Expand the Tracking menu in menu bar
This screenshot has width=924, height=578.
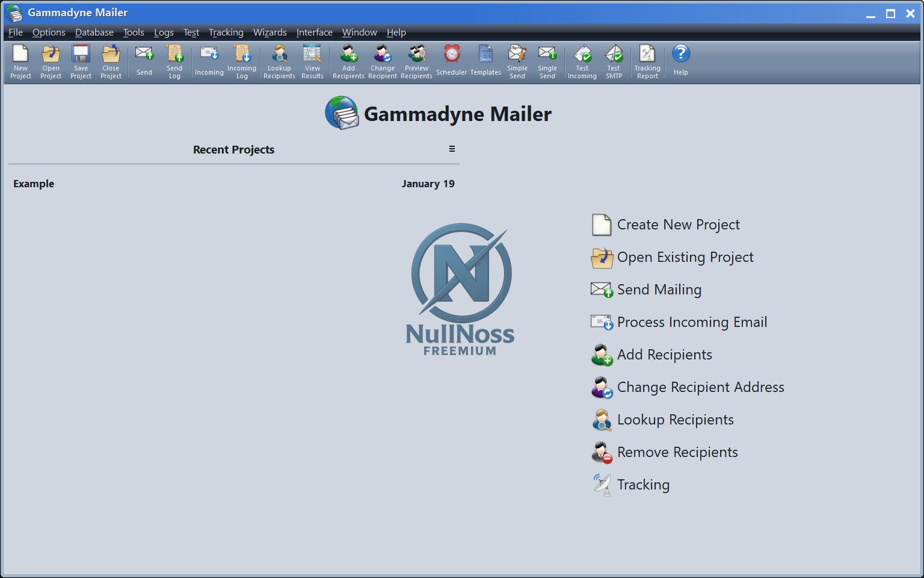(x=226, y=33)
